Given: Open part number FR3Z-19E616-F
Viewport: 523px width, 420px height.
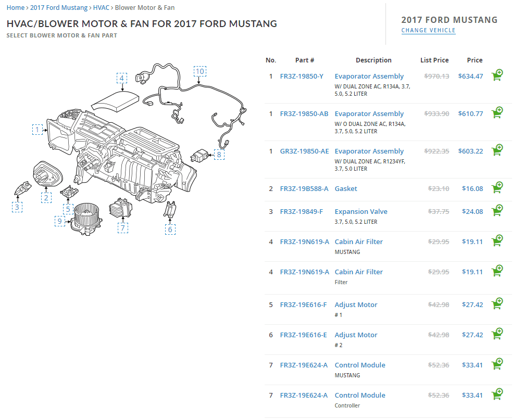Looking at the screenshot, I should click(303, 304).
